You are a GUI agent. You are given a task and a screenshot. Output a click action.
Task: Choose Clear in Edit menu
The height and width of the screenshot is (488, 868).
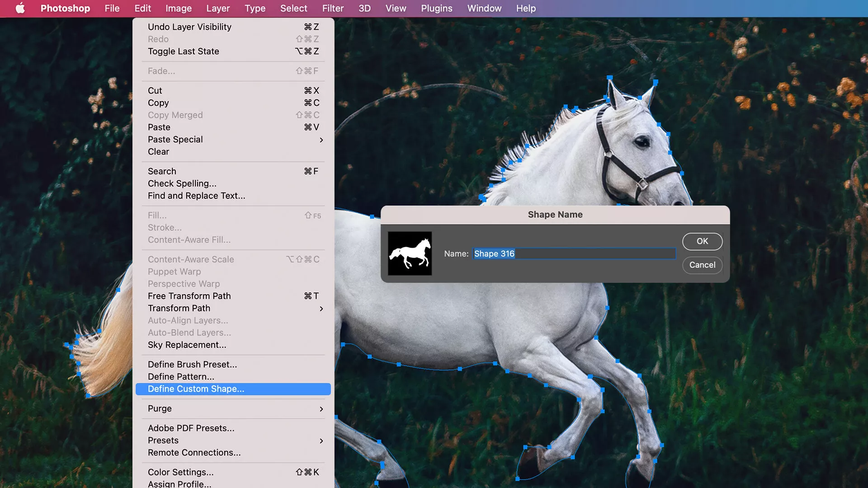pos(233,152)
